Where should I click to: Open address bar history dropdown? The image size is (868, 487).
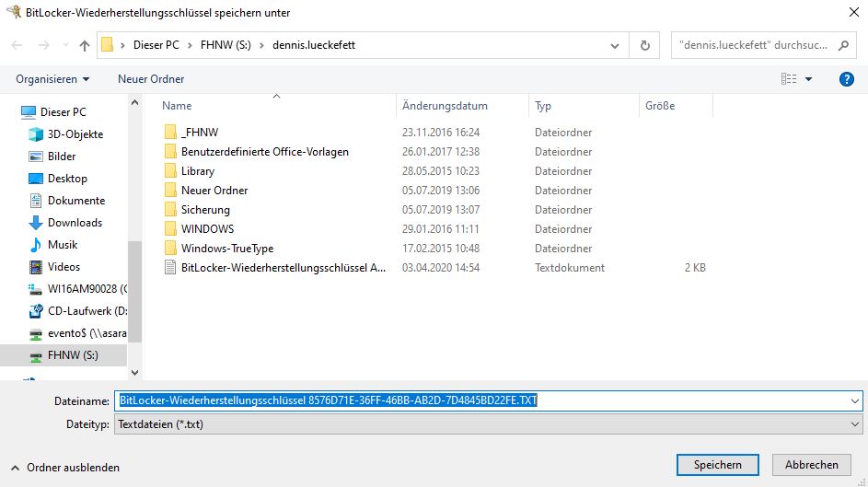pyautogui.click(x=615, y=45)
